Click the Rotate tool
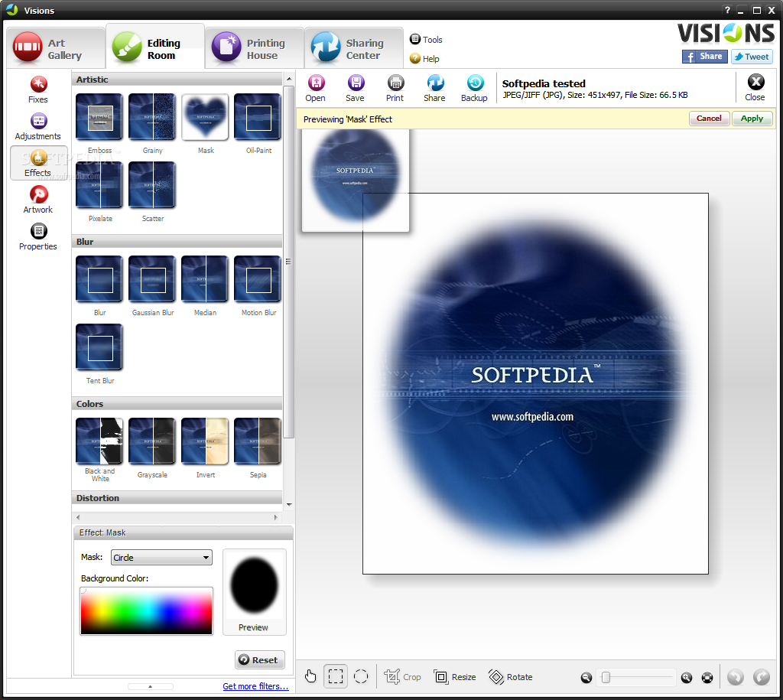The height and width of the screenshot is (700, 783). tap(510, 677)
